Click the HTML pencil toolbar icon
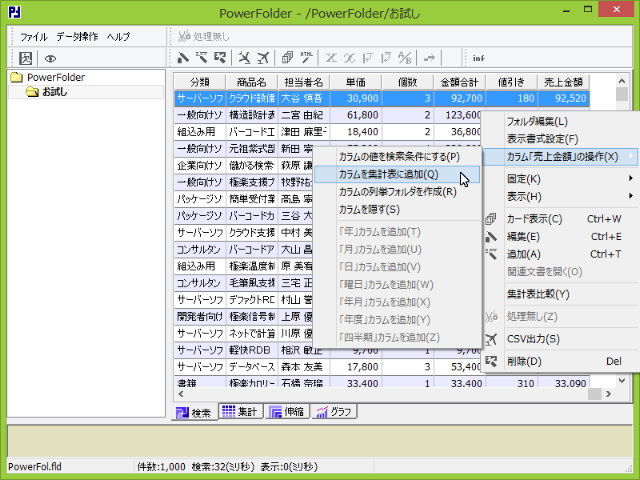The height and width of the screenshot is (480, 640). (306, 58)
